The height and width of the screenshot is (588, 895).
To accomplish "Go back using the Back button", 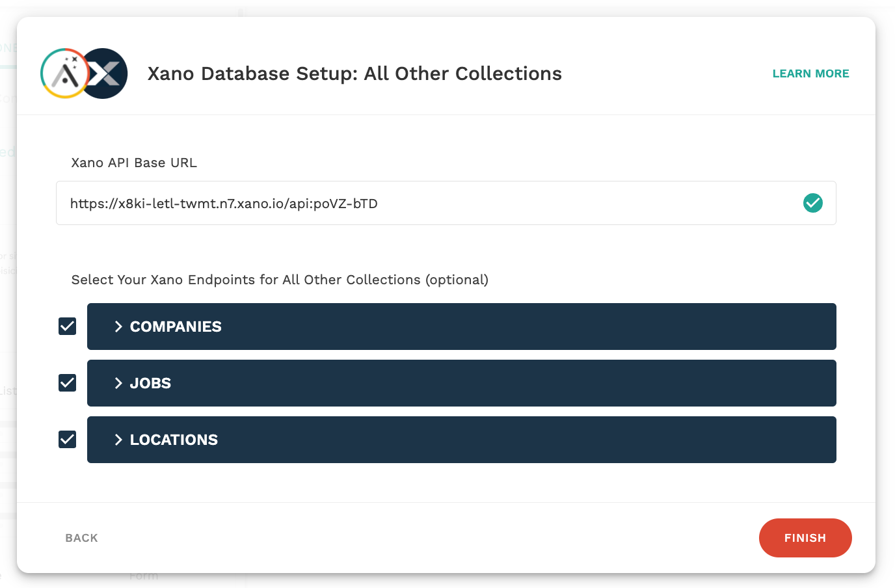I will click(81, 538).
